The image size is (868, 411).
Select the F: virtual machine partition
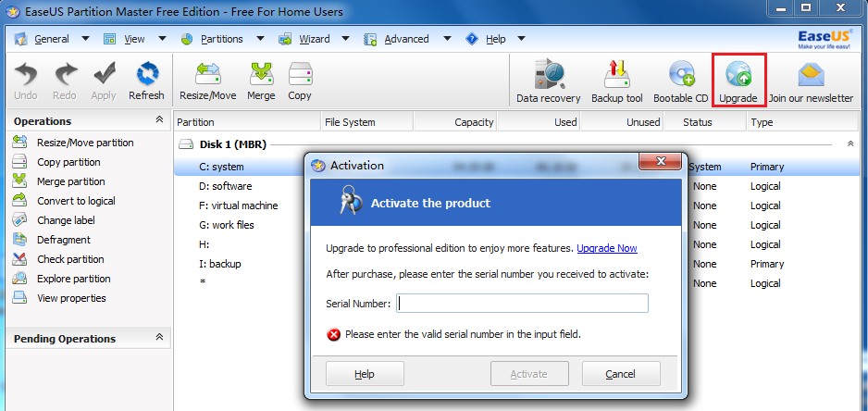pos(239,205)
